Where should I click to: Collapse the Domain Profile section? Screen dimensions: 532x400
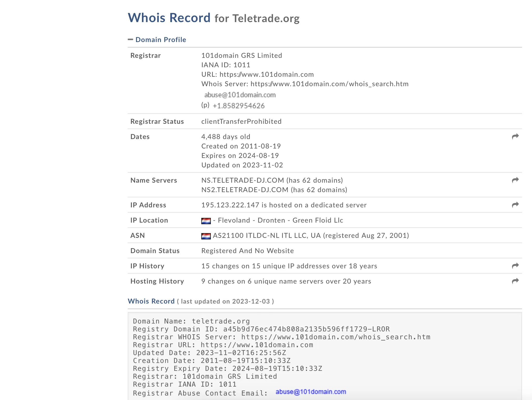coord(130,40)
